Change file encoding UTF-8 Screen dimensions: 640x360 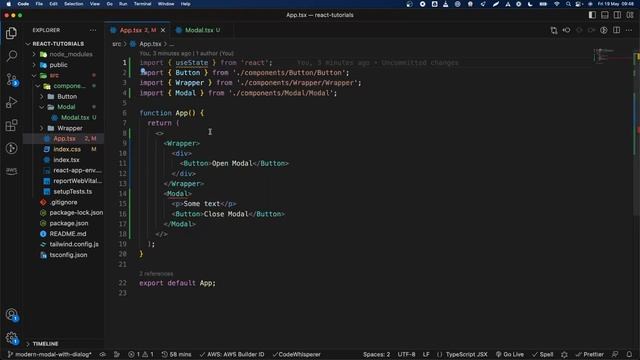tap(406, 354)
